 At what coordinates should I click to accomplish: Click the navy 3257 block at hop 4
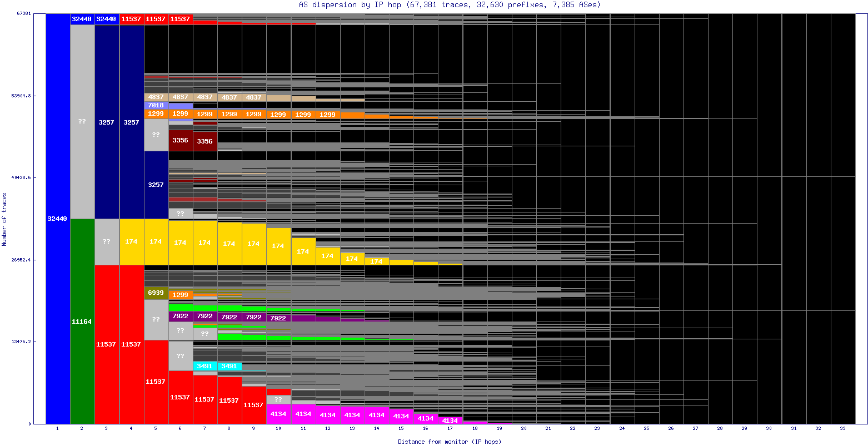pyautogui.click(x=132, y=122)
